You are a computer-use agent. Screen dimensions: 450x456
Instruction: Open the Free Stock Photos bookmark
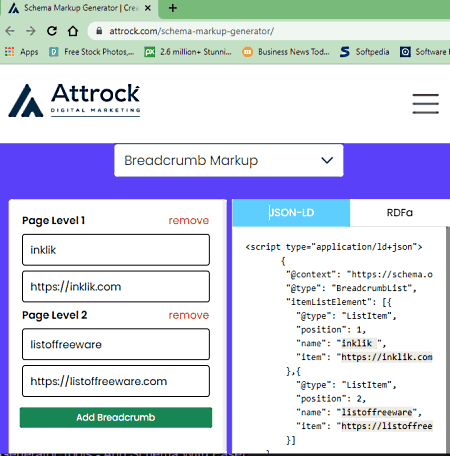(x=91, y=52)
